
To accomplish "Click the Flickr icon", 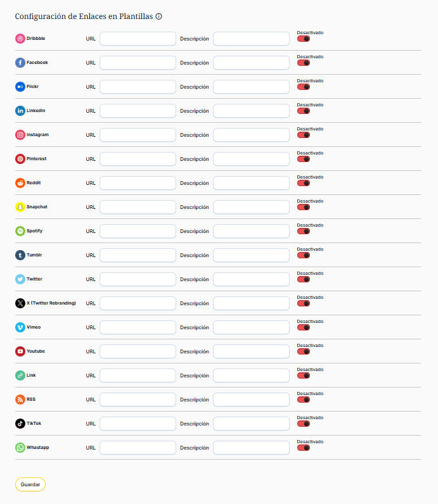I will pos(20,87).
